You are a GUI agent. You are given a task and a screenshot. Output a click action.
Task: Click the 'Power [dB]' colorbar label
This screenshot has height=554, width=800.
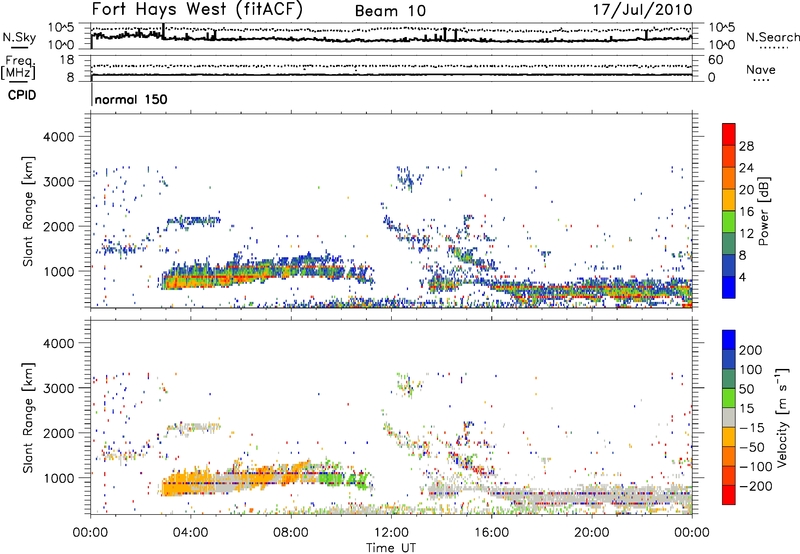[764, 211]
